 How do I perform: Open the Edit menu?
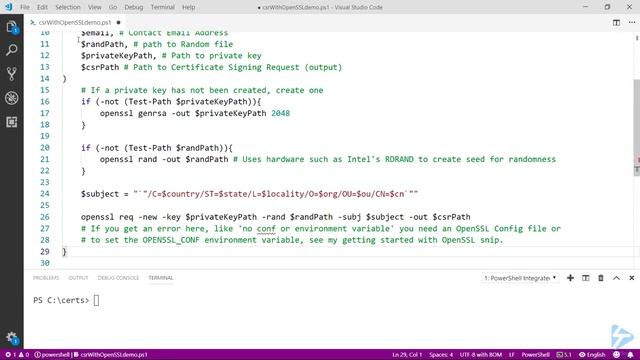tap(42, 7)
